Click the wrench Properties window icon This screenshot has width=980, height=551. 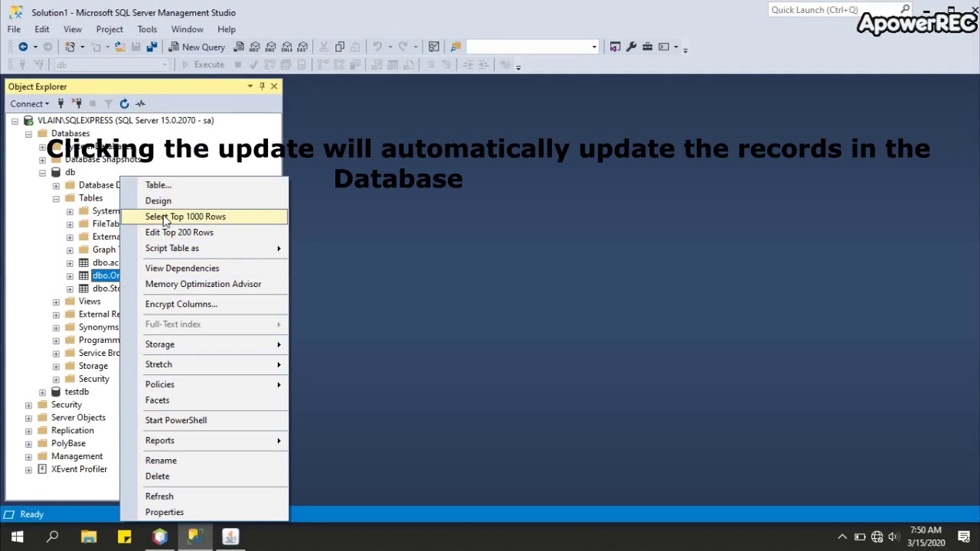(x=631, y=47)
